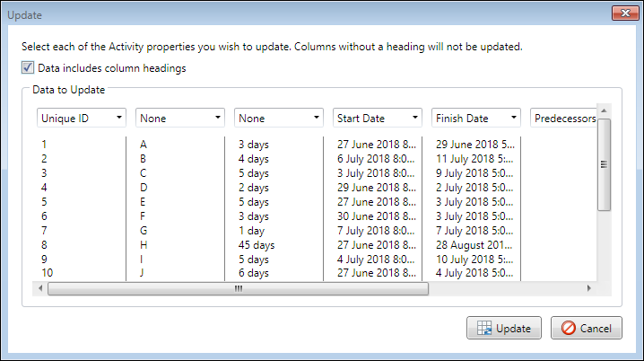Screen dimensions: 644x361
Task: Click the horizontal scrollbar right arrow
Action: pos(589,288)
